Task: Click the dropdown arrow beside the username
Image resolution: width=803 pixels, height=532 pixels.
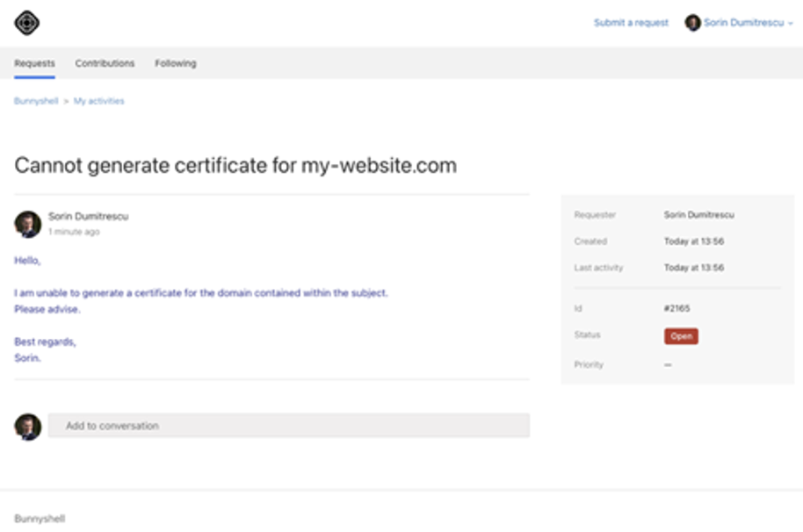Action: pyautogui.click(x=790, y=23)
